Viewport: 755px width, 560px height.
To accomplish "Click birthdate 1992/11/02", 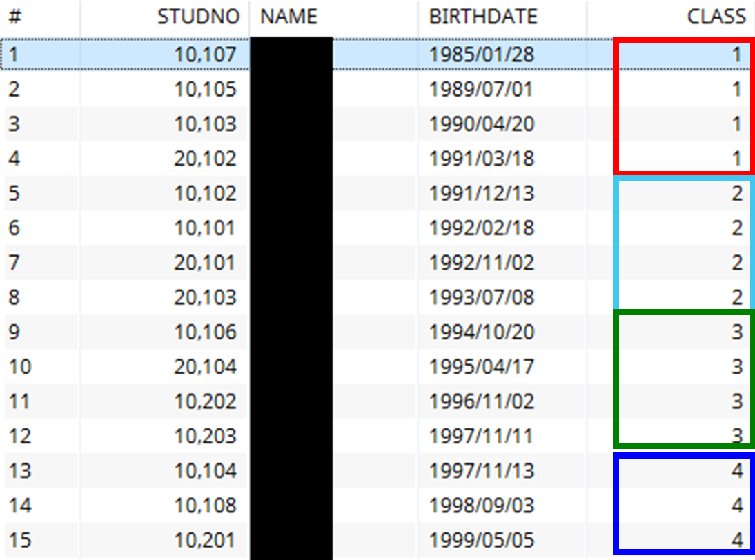I will [x=482, y=262].
